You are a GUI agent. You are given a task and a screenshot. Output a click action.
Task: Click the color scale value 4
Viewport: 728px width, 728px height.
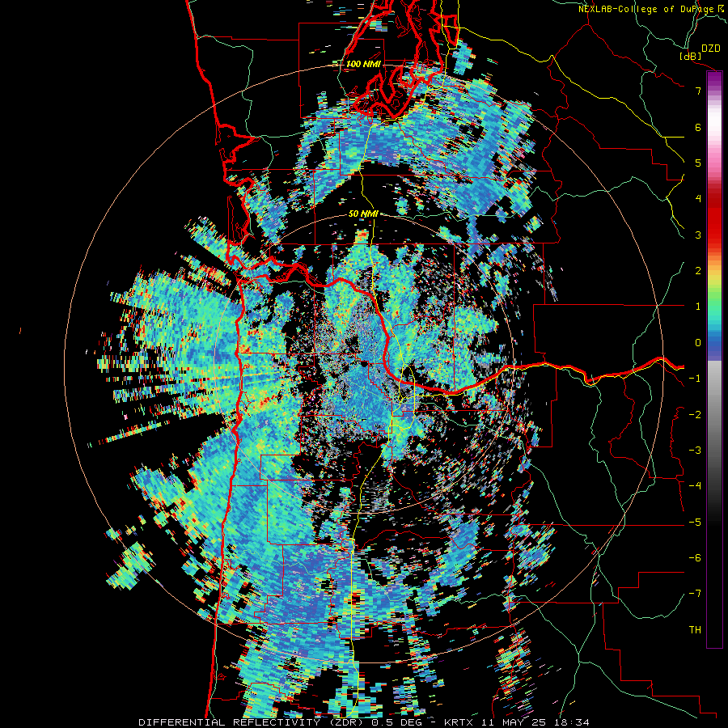(x=698, y=199)
